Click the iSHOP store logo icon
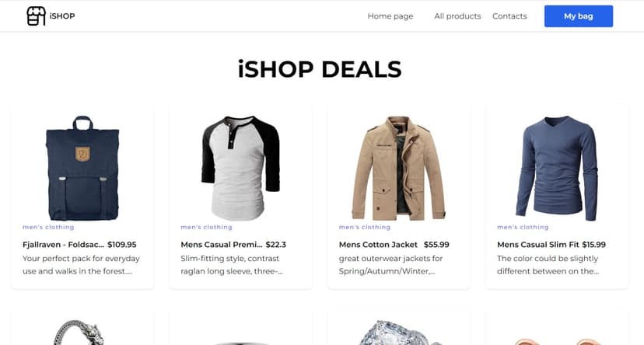This screenshot has width=644, height=345. (36, 16)
